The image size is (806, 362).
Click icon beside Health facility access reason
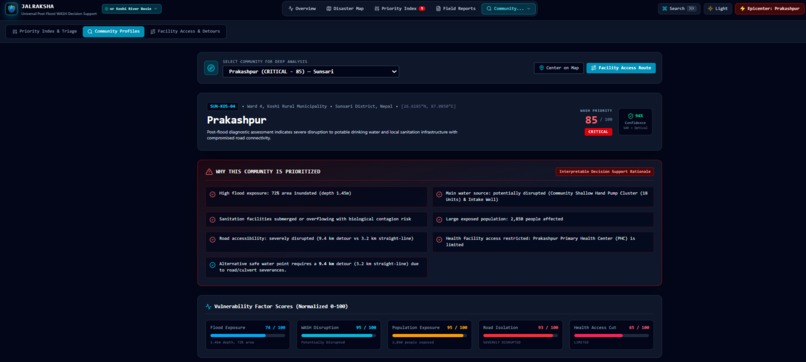[x=439, y=240]
